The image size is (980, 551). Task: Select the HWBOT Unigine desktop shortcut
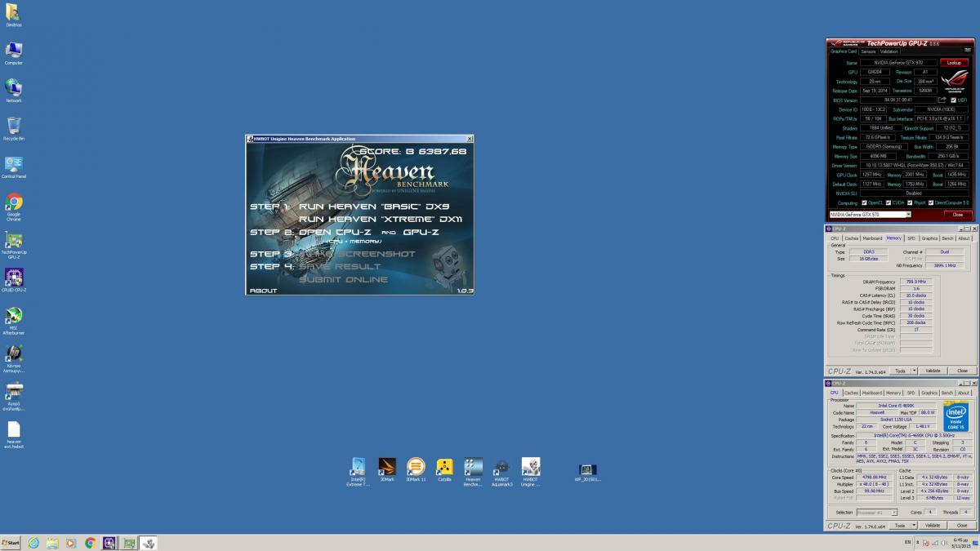tap(531, 472)
